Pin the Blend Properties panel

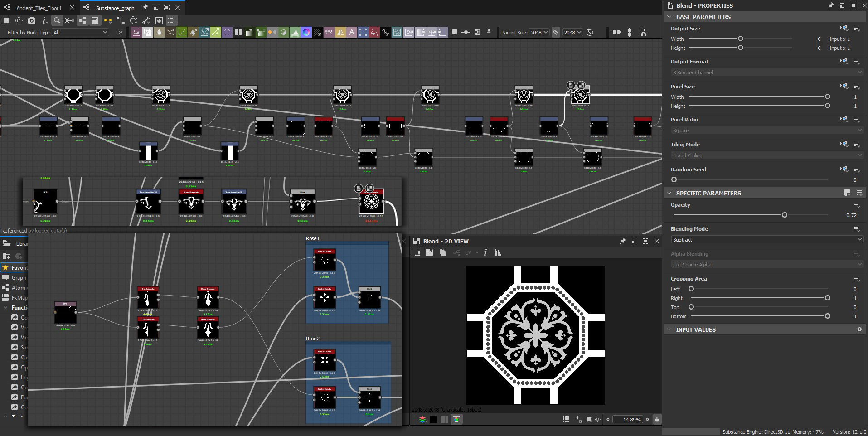[831, 5]
